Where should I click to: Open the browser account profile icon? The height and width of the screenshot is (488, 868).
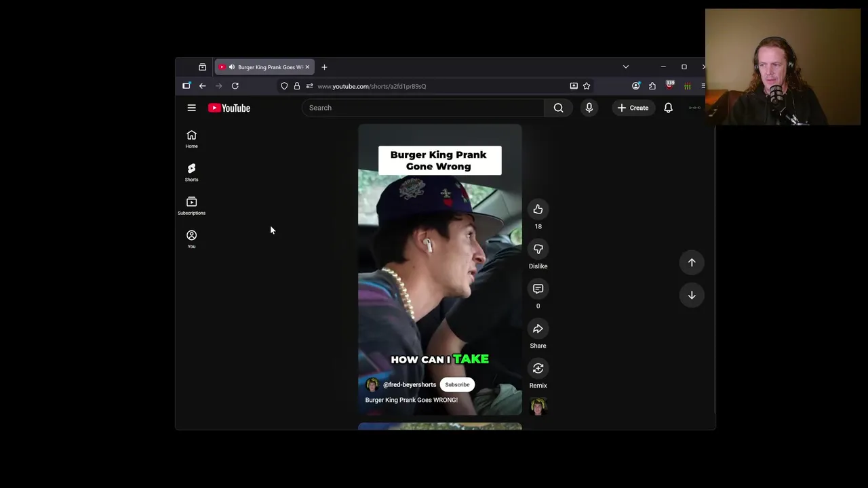tap(635, 86)
